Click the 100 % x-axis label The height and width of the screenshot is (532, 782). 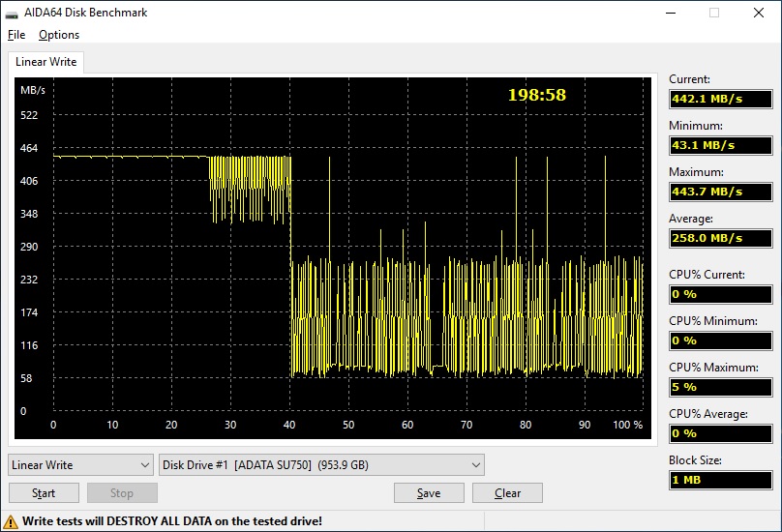pyautogui.click(x=627, y=425)
